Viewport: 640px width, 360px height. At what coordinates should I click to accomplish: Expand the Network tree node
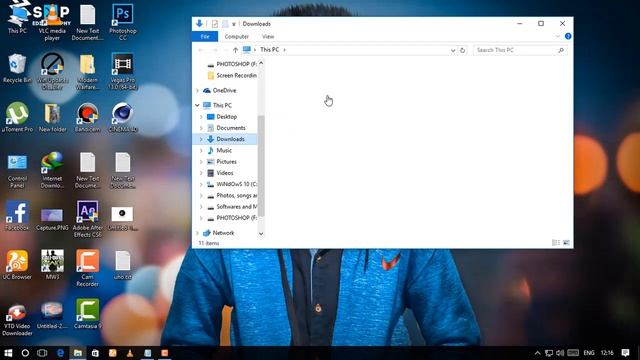(x=198, y=233)
